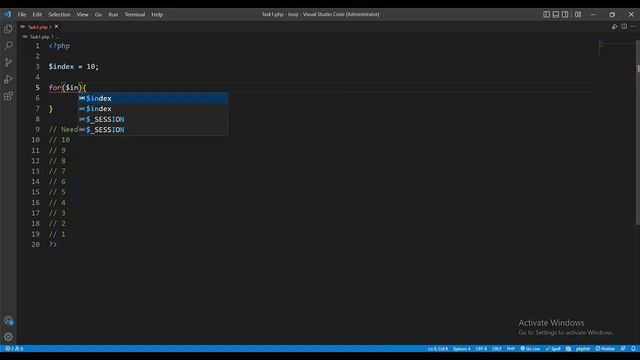Viewport: 640px width, 360px height.
Task: Open the View menu
Action: tap(82, 14)
